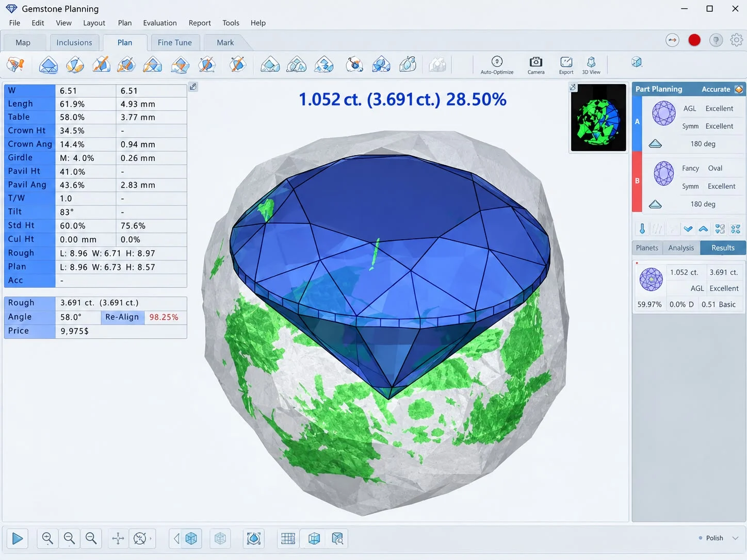Viewport: 747px width, 560px height.
Task: Switch to the Inclusions tab
Action: point(74,43)
